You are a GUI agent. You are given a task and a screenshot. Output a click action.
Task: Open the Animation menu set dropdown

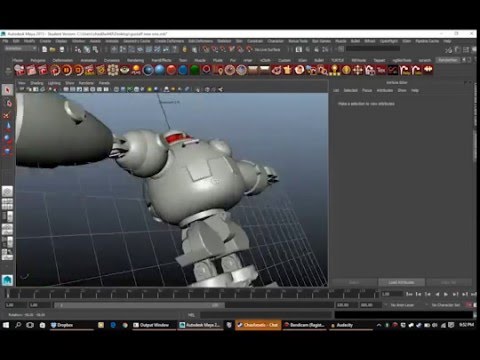(x=20, y=49)
